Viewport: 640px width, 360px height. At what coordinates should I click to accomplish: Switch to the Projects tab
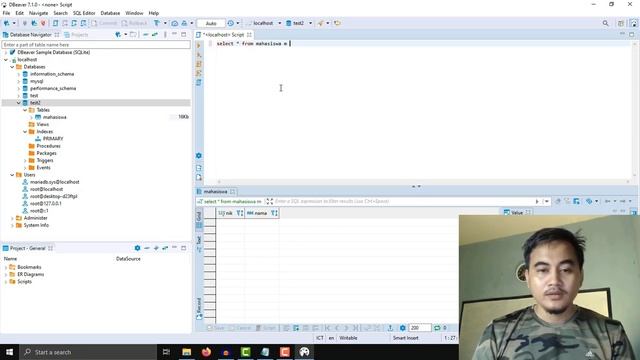point(76,35)
